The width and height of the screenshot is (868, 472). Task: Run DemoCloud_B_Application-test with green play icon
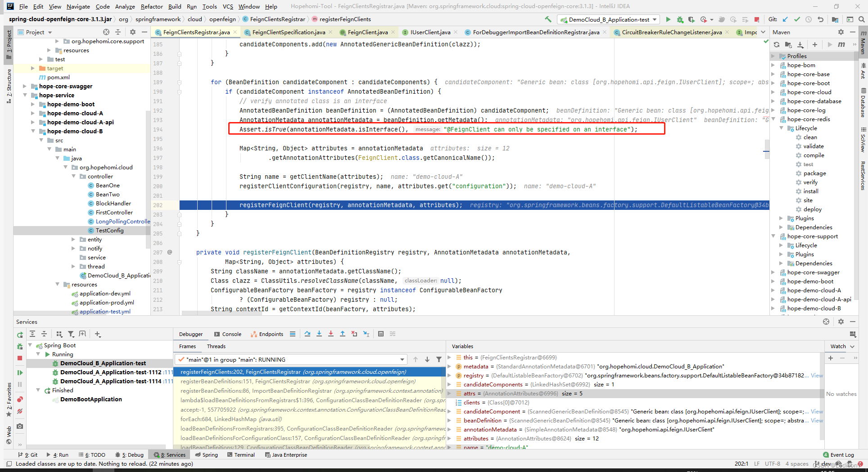[x=668, y=19]
